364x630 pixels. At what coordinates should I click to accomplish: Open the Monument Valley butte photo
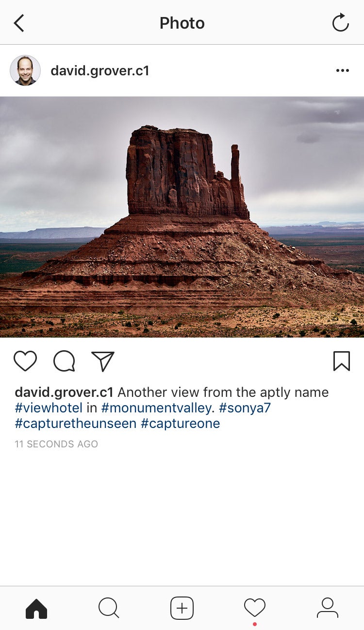(182, 217)
